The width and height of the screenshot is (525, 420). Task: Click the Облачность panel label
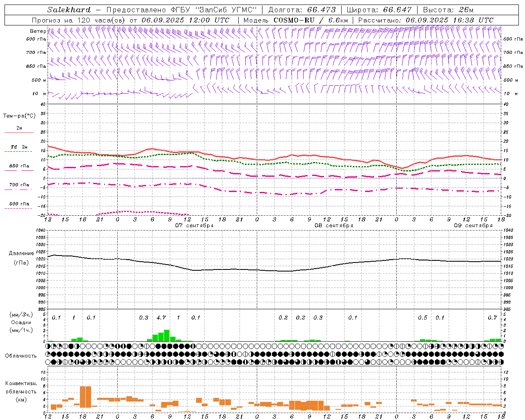(21, 356)
